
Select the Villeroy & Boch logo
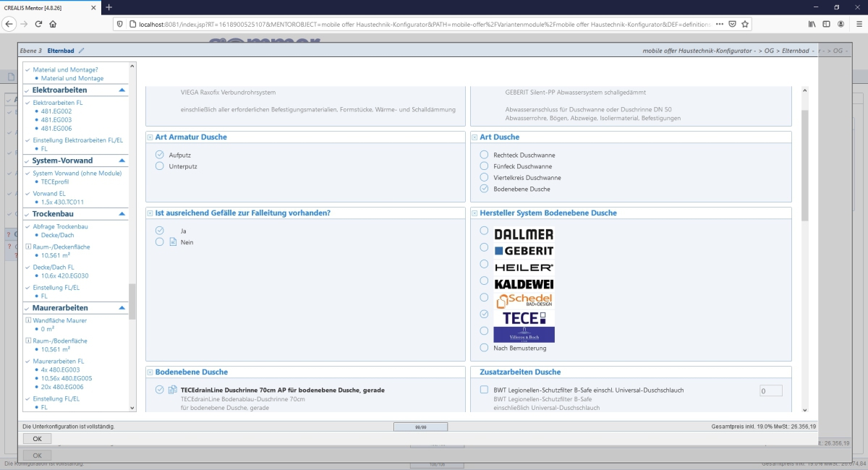pyautogui.click(x=524, y=334)
